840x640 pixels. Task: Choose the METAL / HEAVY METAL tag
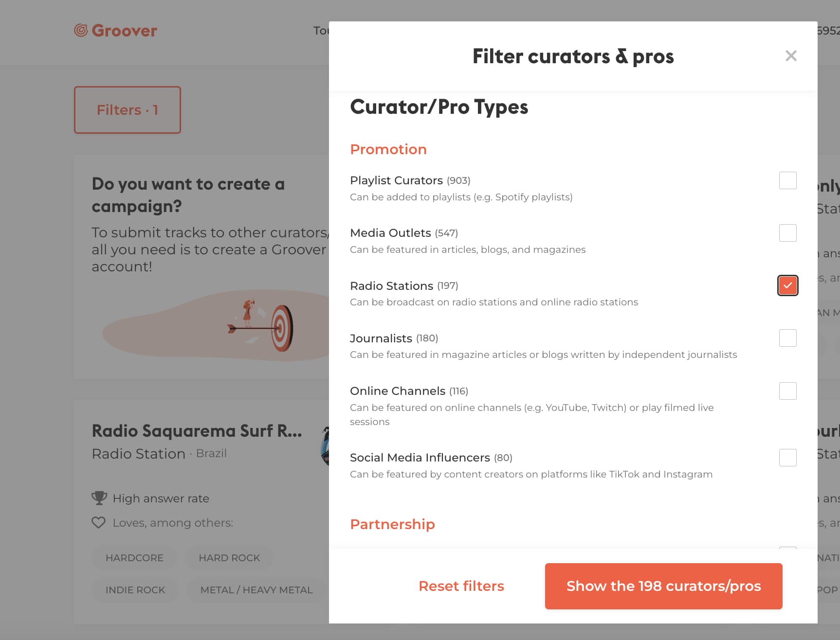[x=256, y=590]
